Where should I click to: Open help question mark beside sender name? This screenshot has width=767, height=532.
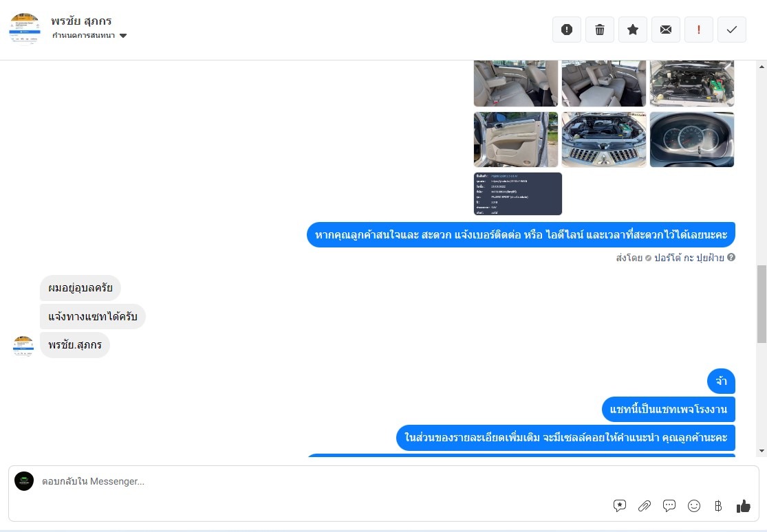tap(731, 257)
